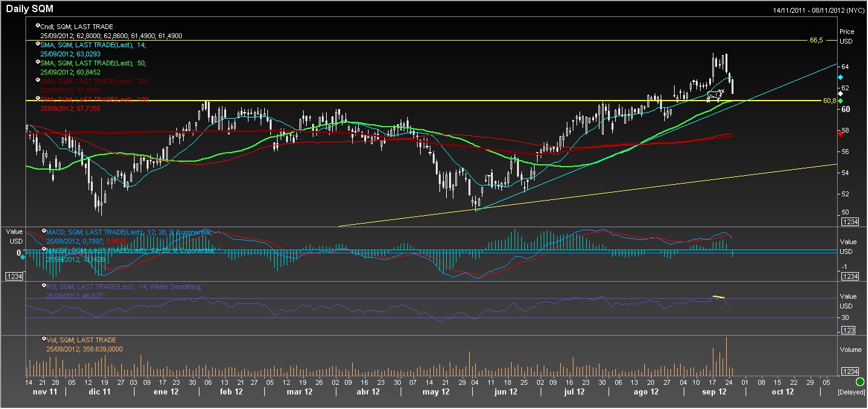Click the Price USD axis title
868x409 pixels.
point(847,36)
